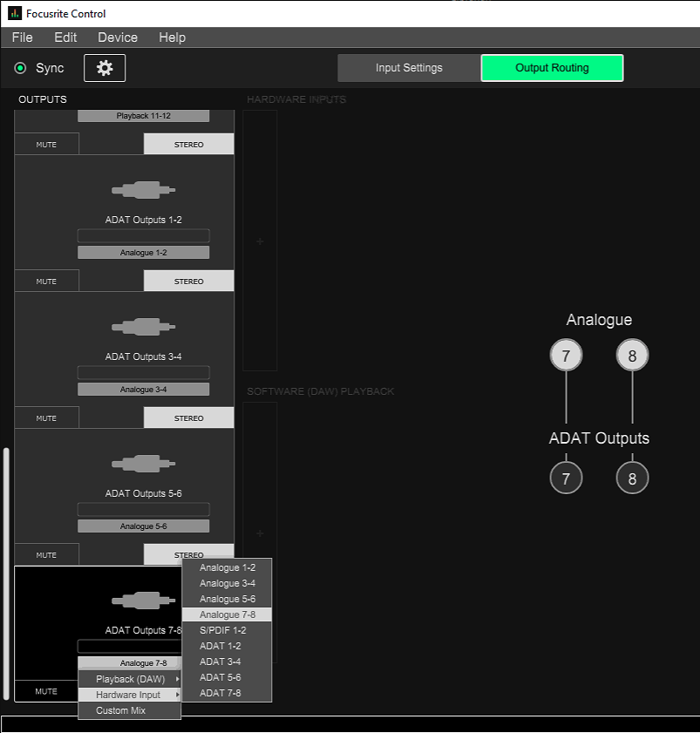This screenshot has height=733, width=700.
Task: Open the Analogue 1-2 source dropdown
Action: (143, 253)
